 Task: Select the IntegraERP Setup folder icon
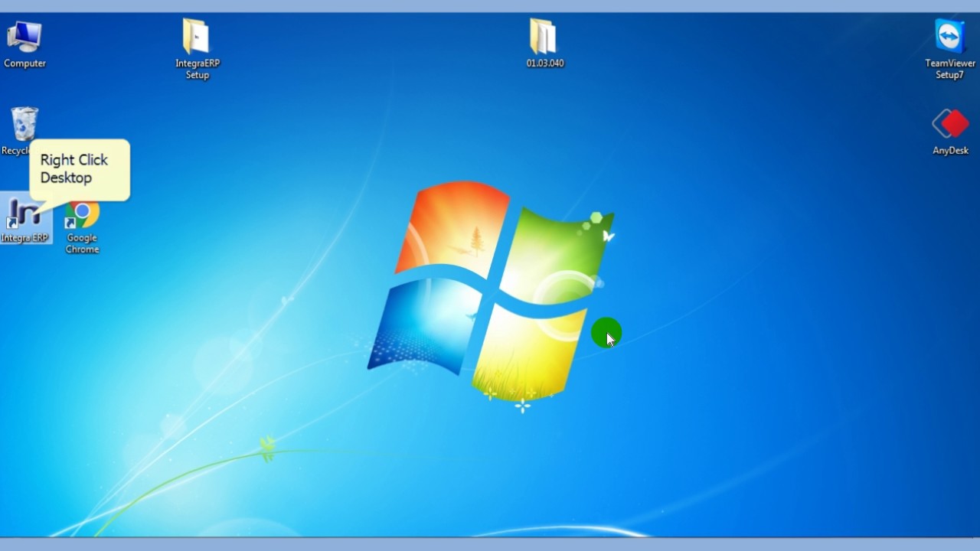(x=197, y=37)
